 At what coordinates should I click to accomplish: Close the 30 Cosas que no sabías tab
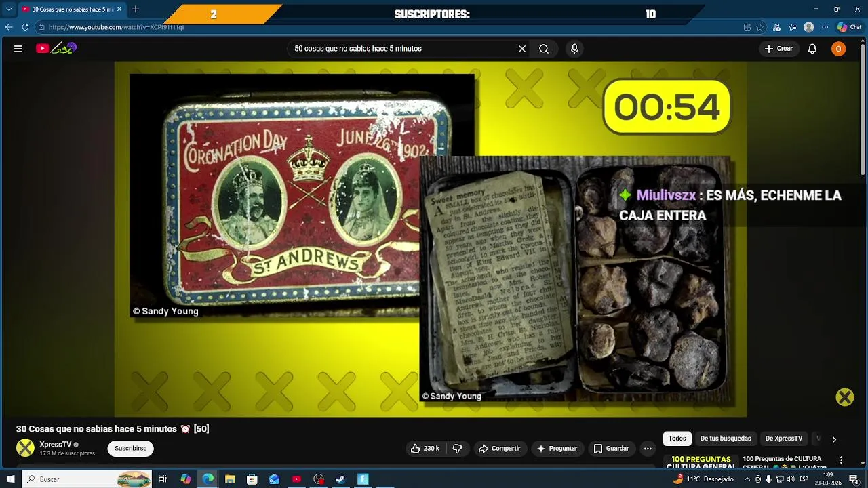119,9
